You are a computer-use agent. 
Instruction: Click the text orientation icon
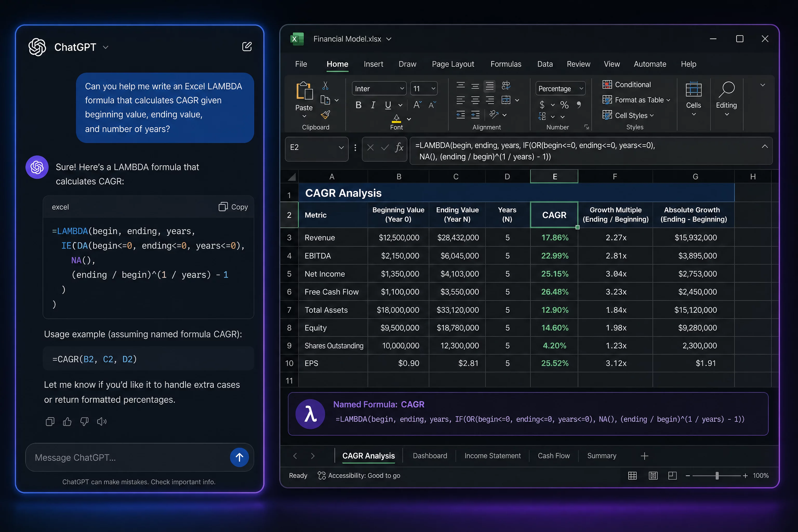point(494,115)
